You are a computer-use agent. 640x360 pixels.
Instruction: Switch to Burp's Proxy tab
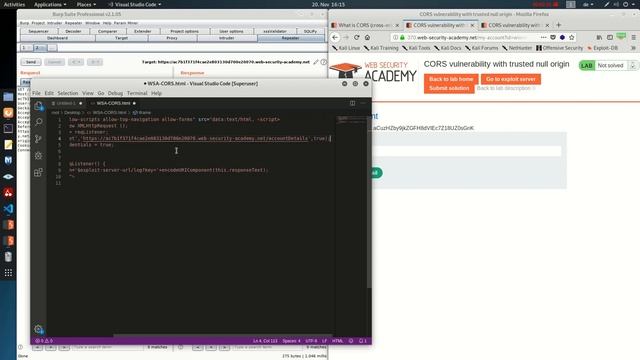(172, 38)
